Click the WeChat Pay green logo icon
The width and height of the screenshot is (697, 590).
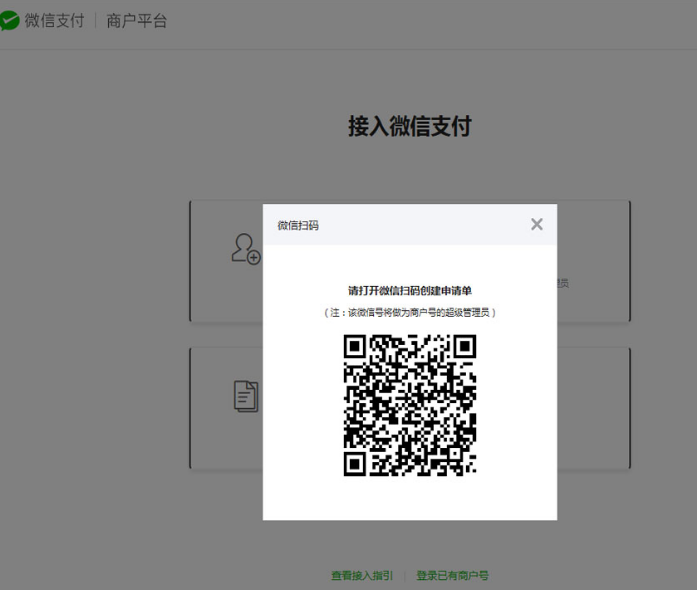click(x=9, y=20)
